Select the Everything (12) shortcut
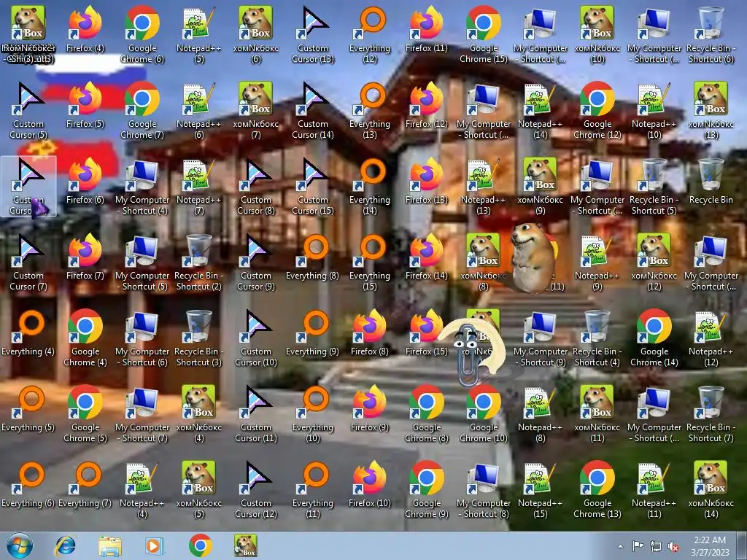 pyautogui.click(x=370, y=34)
